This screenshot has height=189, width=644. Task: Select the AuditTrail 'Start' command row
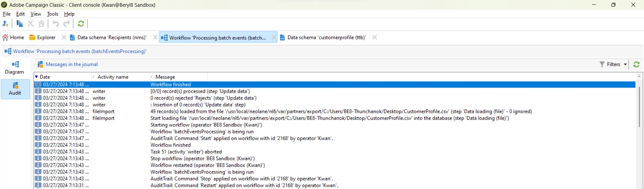335,138
